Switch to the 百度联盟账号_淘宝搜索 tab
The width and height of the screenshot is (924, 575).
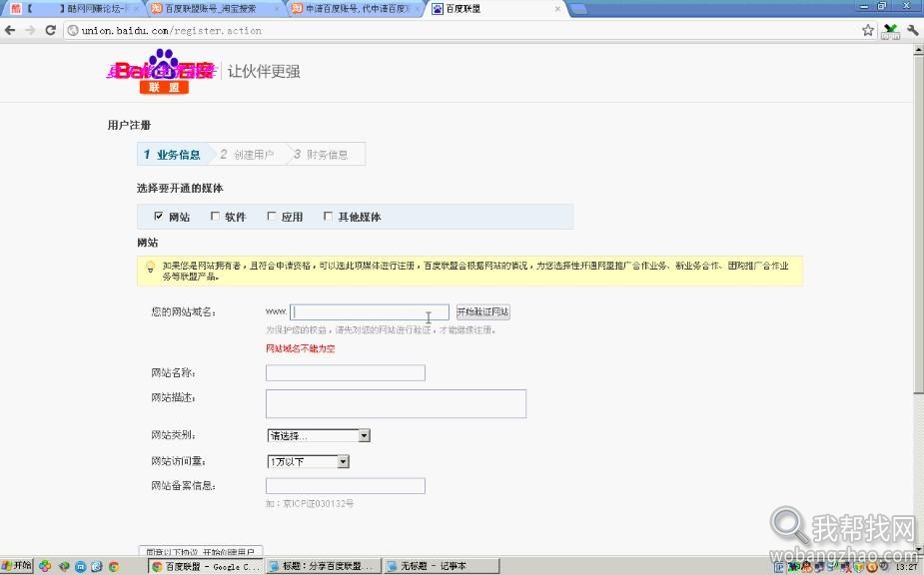tap(215, 9)
